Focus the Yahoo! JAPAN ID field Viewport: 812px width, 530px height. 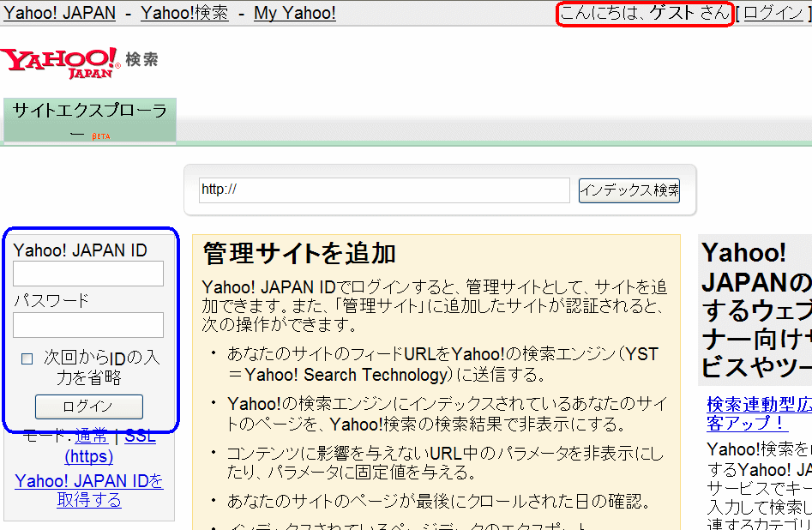click(x=88, y=274)
